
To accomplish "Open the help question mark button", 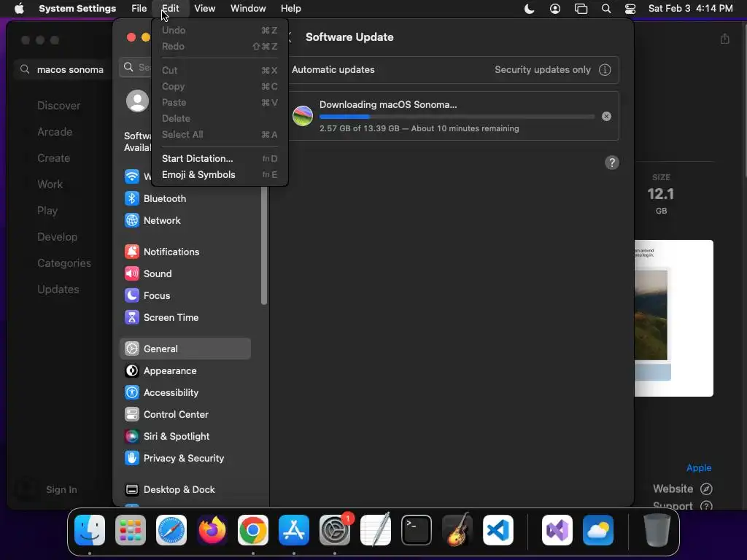I will 612,163.
